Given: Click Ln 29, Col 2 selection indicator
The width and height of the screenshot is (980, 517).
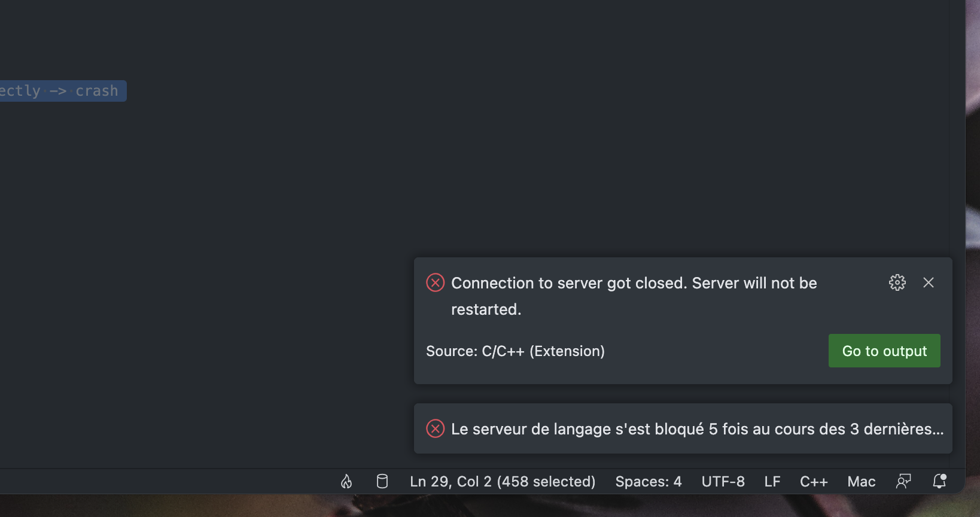Looking at the screenshot, I should pyautogui.click(x=503, y=481).
